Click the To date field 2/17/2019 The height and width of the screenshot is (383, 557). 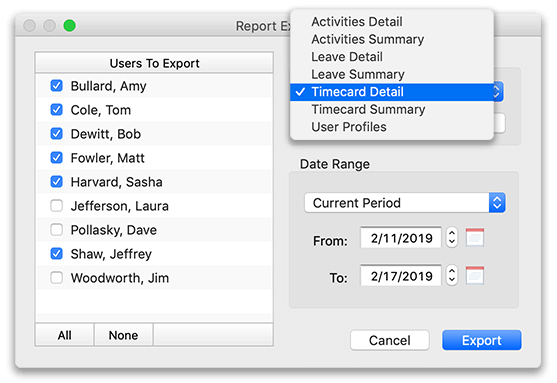(x=401, y=276)
